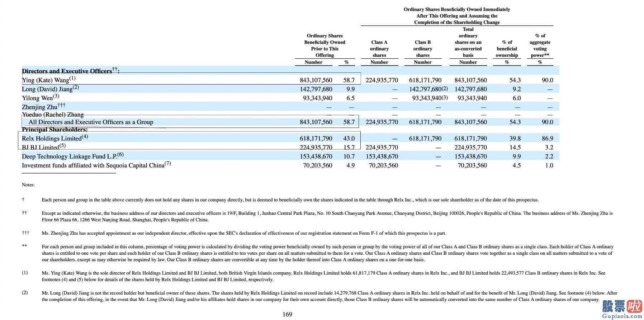This screenshot has width=644, height=320.
Task: Select Relx Holdings 86.9 voting power value
Action: tap(547, 138)
